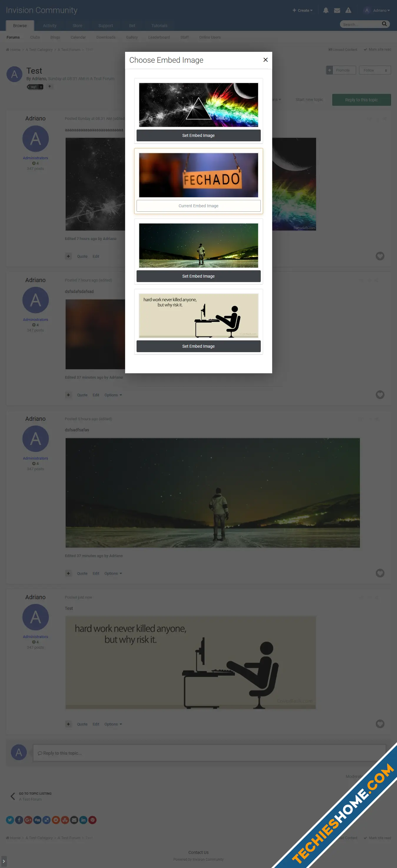
Task: Open the Adriano user menu dropdown
Action: point(377,10)
